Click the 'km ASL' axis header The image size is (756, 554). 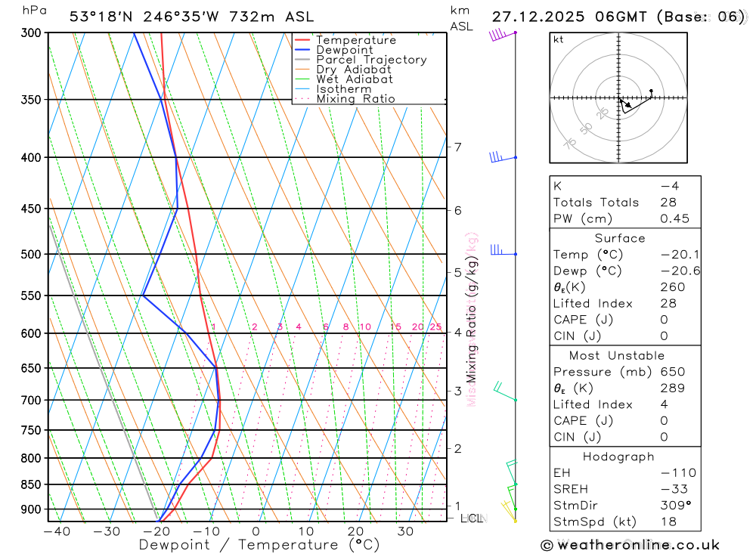[x=461, y=18]
